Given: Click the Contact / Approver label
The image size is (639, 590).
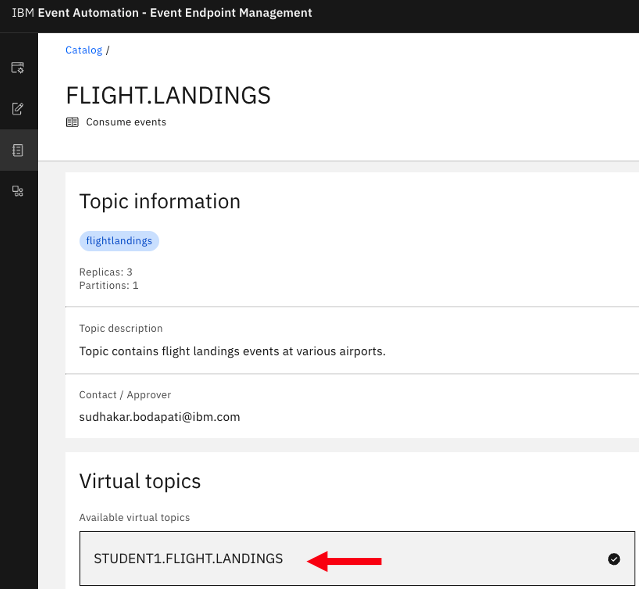Looking at the screenshot, I should point(125,394).
